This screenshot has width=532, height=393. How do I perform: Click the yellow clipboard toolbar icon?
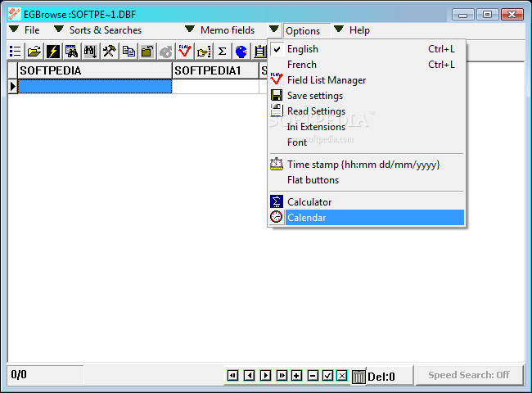259,52
